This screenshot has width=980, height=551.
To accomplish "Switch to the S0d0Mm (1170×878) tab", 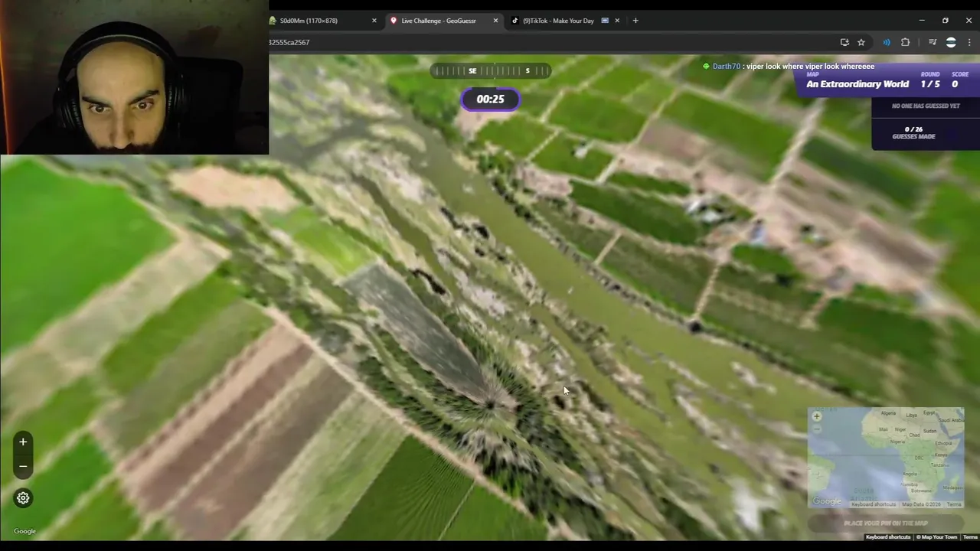I will [322, 21].
